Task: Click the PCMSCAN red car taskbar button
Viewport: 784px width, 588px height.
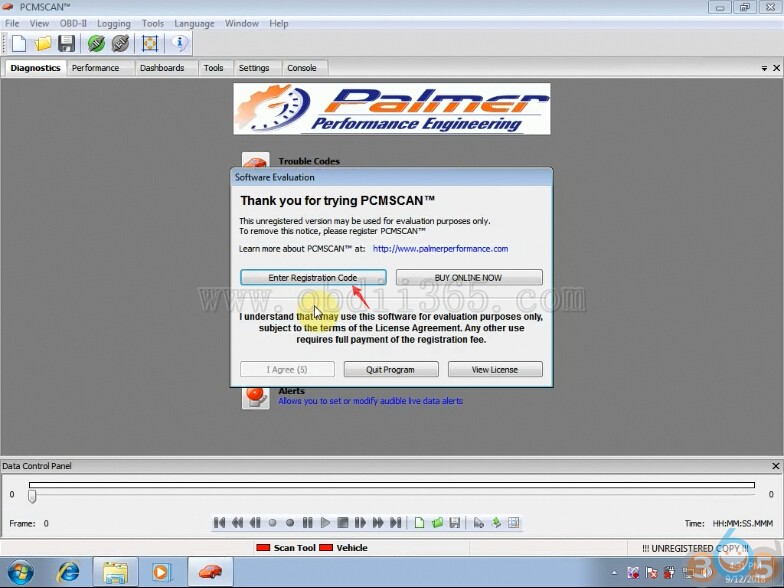Action: [210, 572]
